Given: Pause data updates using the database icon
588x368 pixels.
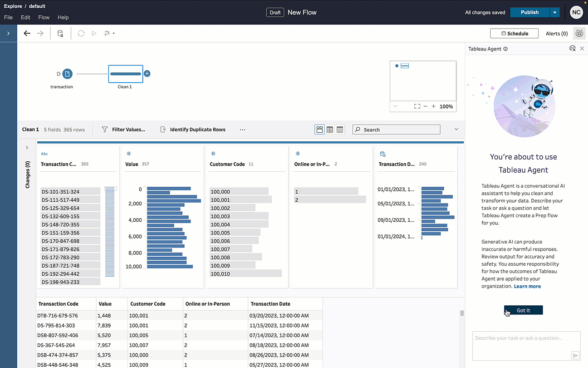Looking at the screenshot, I should [x=60, y=33].
